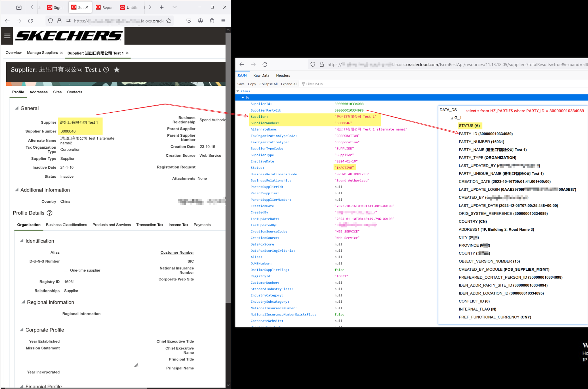This screenshot has width=588, height=389.
Task: Click the tracking protection shield icon
Action: pos(50,21)
